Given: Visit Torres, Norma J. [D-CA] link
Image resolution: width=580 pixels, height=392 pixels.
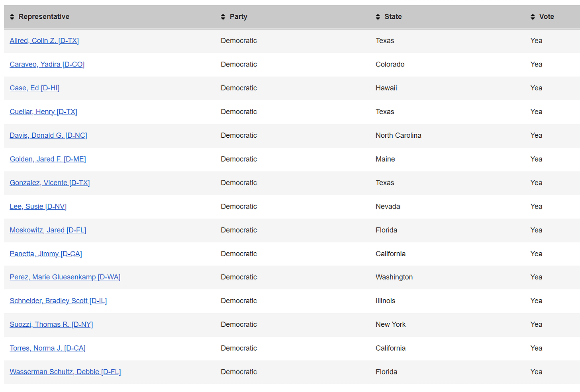Looking at the screenshot, I should click(x=47, y=348).
